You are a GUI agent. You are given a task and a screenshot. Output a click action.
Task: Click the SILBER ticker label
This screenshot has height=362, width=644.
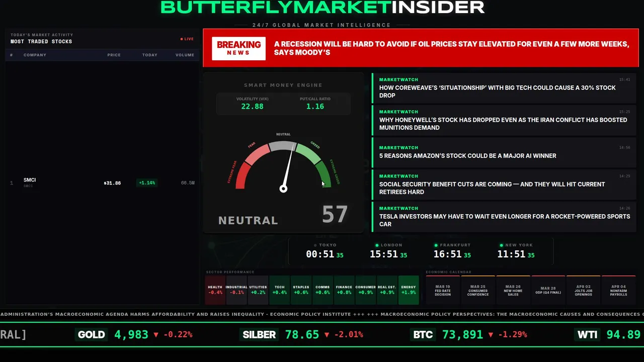coord(260,334)
